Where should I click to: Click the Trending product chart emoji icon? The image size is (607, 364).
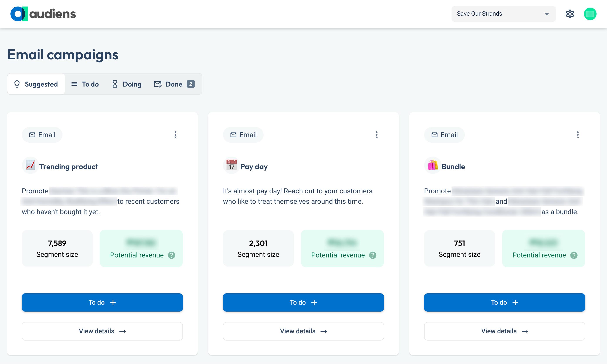tap(30, 165)
